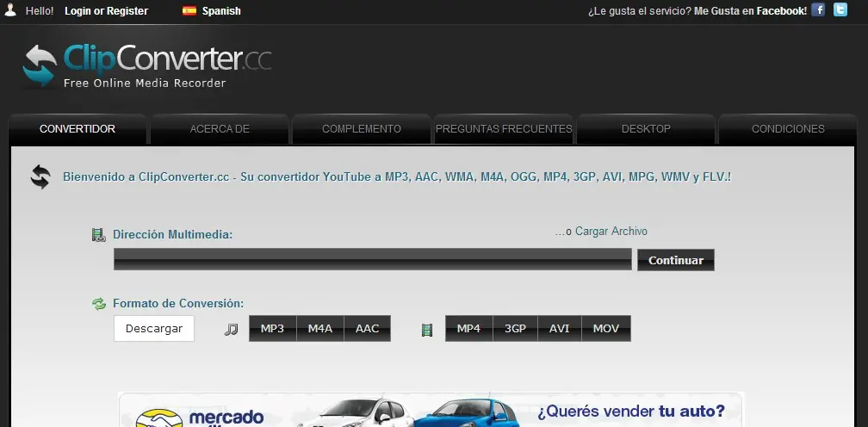This screenshot has width=868, height=427.
Task: Open the Cargar Archivo link
Action: point(611,232)
